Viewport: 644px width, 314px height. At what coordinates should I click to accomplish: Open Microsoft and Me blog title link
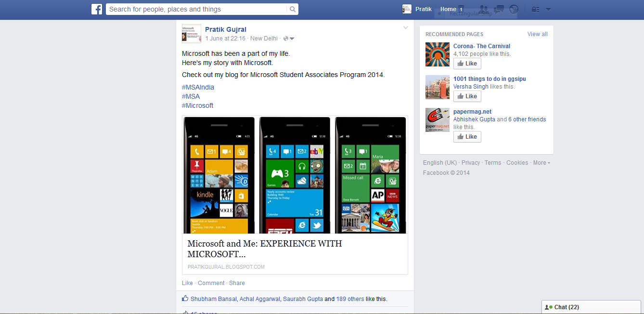click(x=265, y=249)
